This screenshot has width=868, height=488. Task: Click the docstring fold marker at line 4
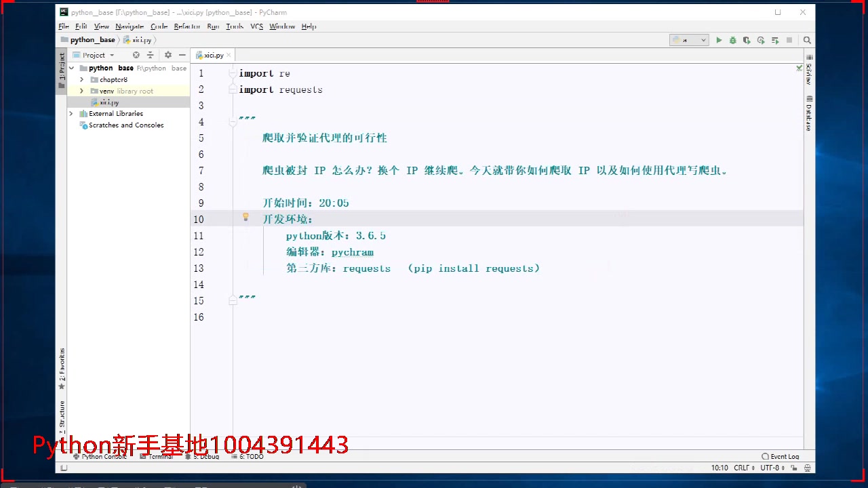[233, 121]
